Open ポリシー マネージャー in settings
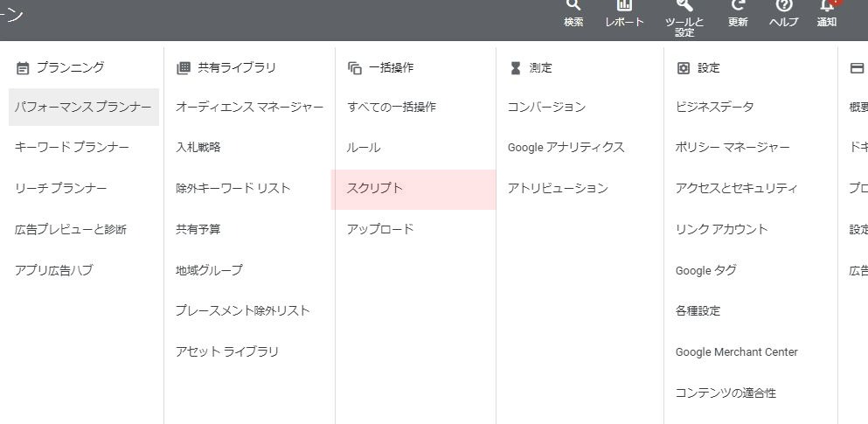 (732, 148)
